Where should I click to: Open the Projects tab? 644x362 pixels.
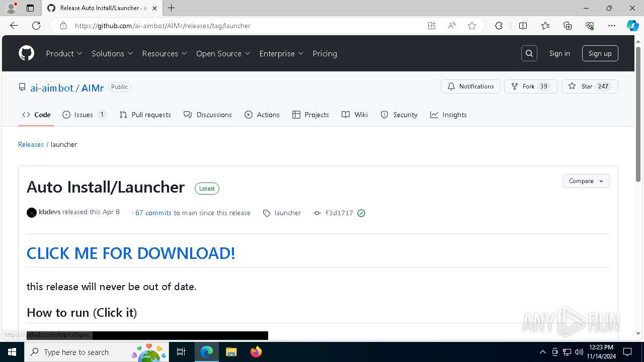(x=310, y=115)
